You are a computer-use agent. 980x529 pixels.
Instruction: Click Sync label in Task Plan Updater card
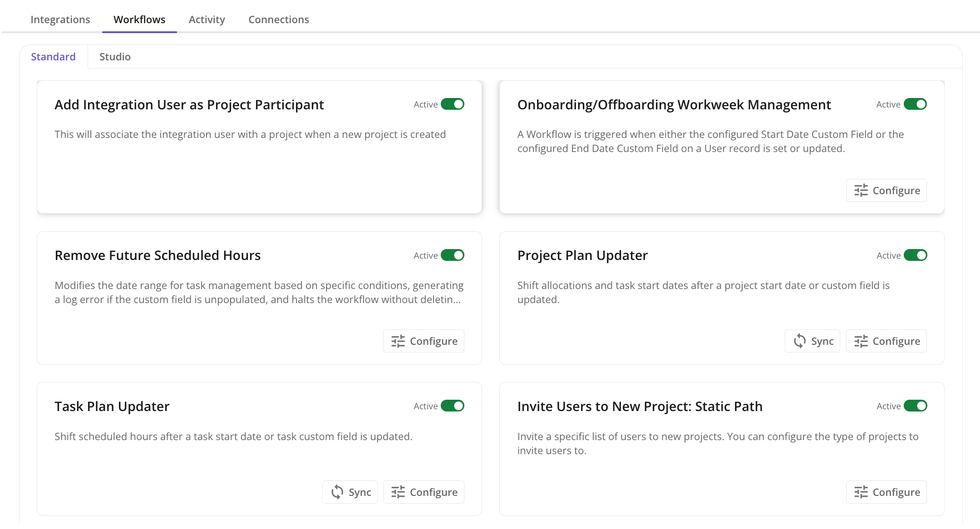tap(360, 492)
